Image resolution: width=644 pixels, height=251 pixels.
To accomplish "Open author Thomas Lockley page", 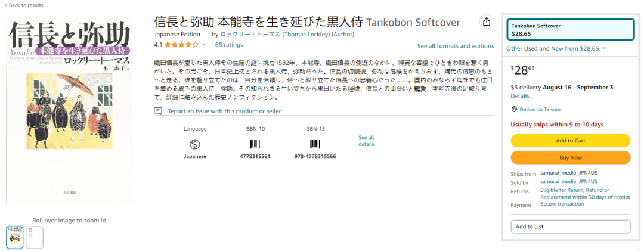I will [x=275, y=35].
